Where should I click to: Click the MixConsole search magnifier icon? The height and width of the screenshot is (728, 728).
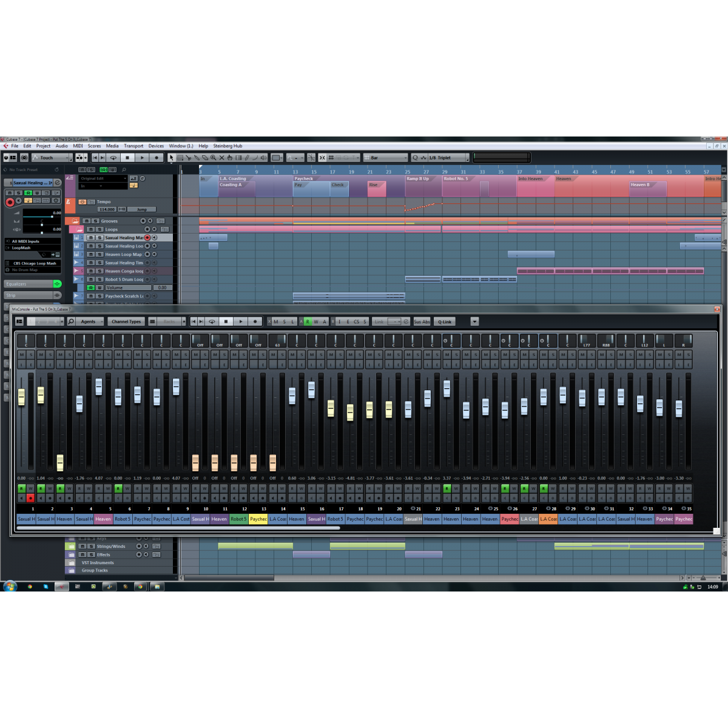click(71, 322)
